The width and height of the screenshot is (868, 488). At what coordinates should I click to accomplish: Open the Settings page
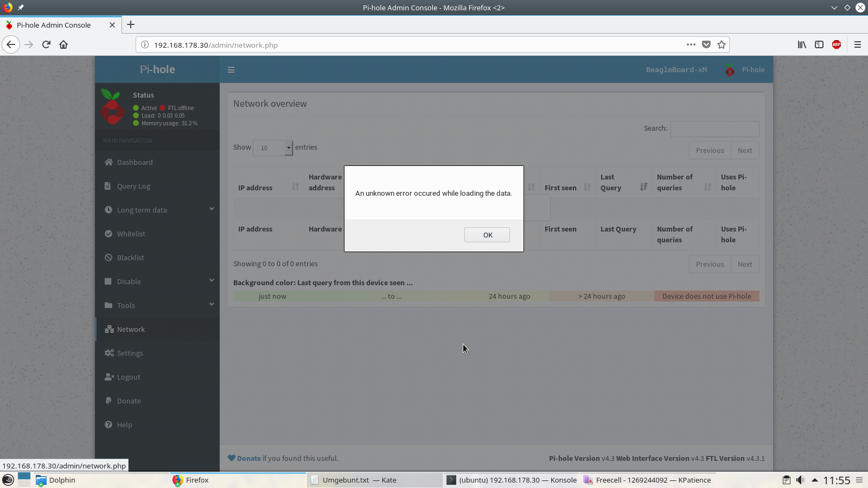(157, 353)
